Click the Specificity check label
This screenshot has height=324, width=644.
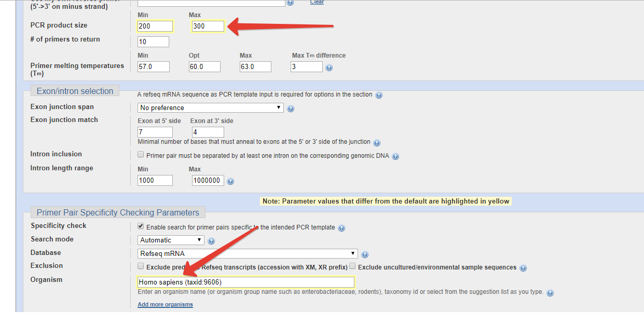click(x=59, y=225)
